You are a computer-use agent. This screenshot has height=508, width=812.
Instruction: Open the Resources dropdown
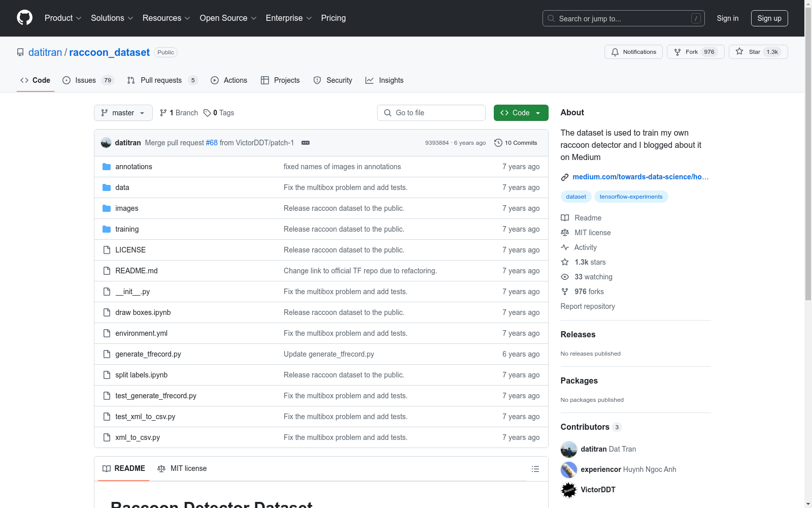click(166, 18)
